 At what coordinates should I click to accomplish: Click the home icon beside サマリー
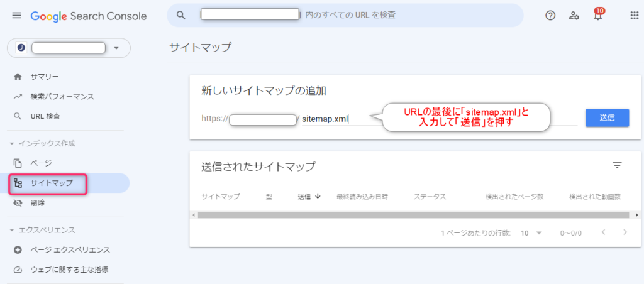pos(18,77)
